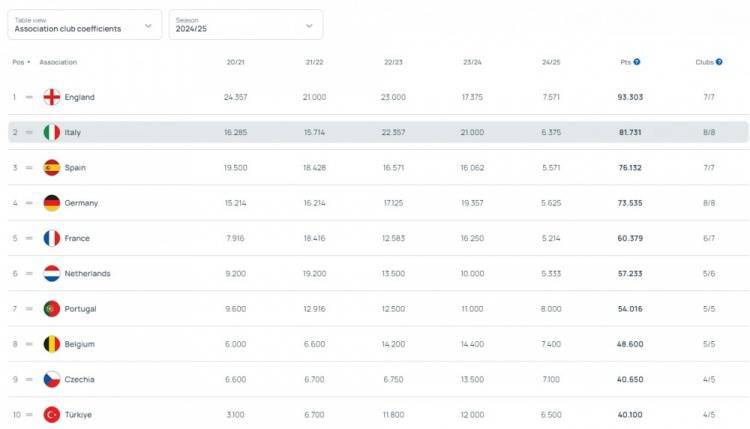
Task: Open the Season 2024/25 dropdown
Action: 245,25
